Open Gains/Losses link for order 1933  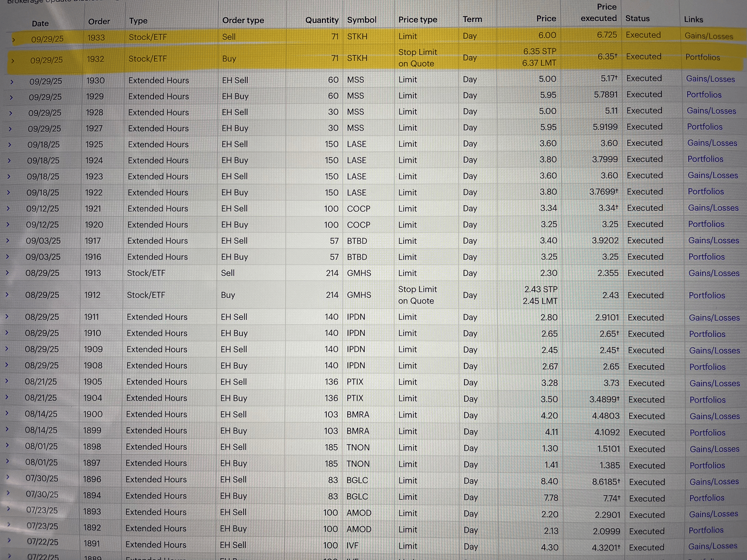click(x=709, y=36)
